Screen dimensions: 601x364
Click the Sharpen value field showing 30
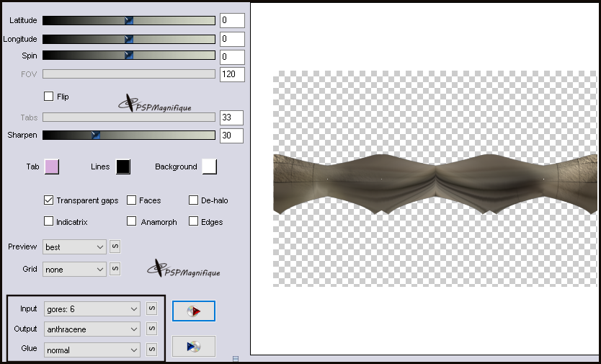[x=231, y=136]
